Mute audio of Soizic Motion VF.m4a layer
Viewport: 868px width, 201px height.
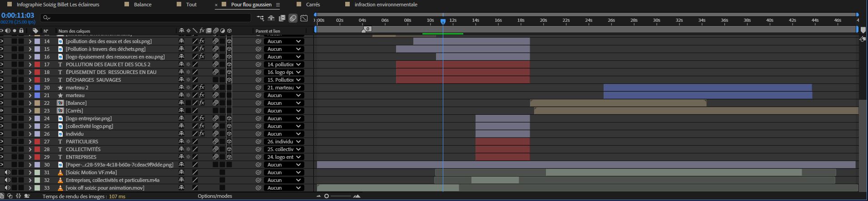[8, 172]
